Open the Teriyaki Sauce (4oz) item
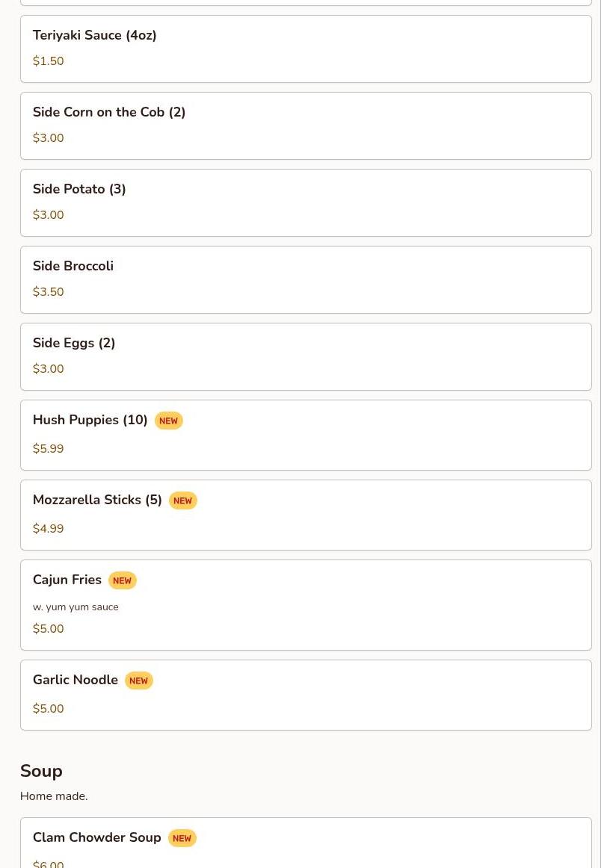Image resolution: width=616 pixels, height=868 pixels. click(94, 35)
